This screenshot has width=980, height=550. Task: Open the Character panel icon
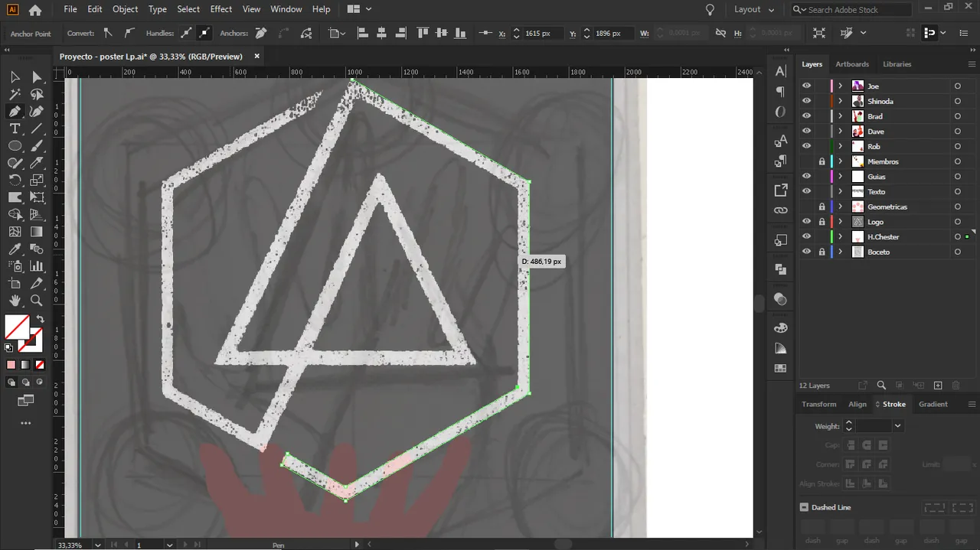pyautogui.click(x=780, y=71)
